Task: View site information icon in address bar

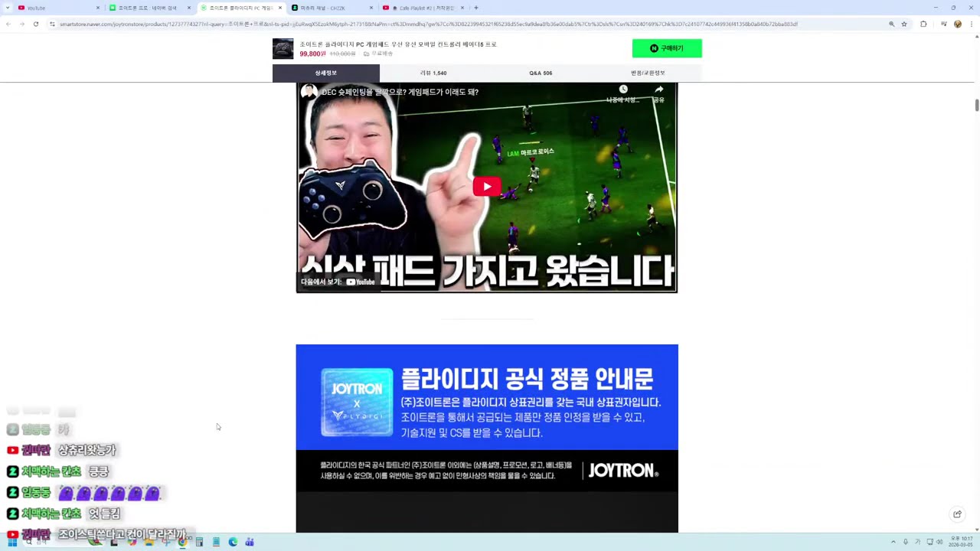Action: (x=52, y=24)
